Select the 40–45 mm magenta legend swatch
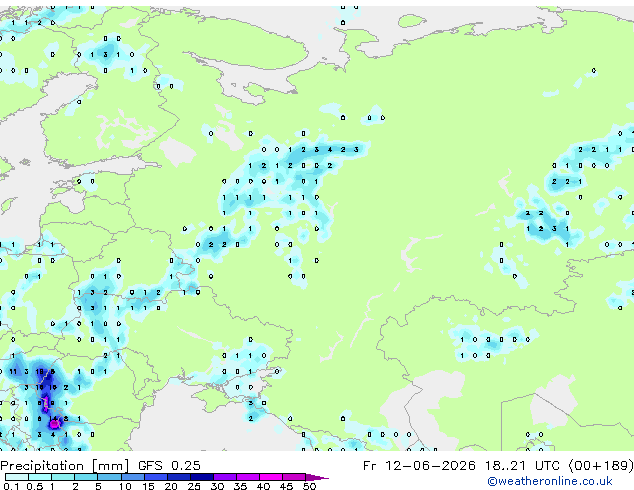 pyautogui.click(x=271, y=477)
